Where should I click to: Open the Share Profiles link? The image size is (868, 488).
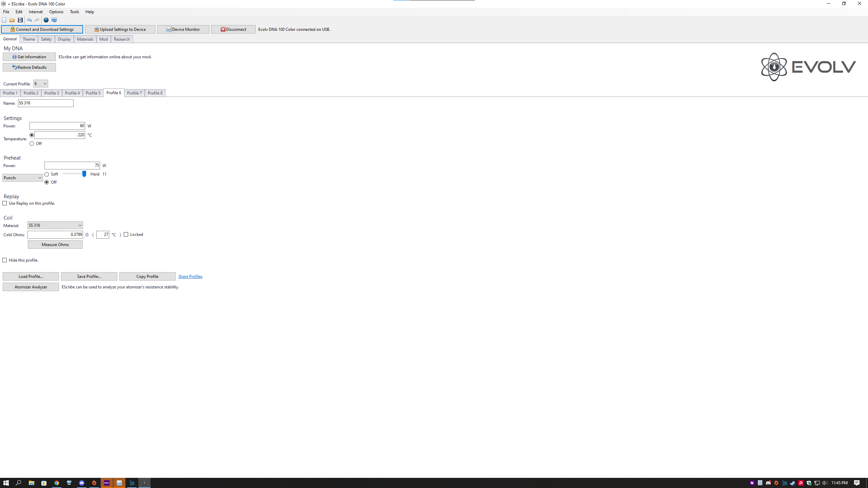(190, 277)
